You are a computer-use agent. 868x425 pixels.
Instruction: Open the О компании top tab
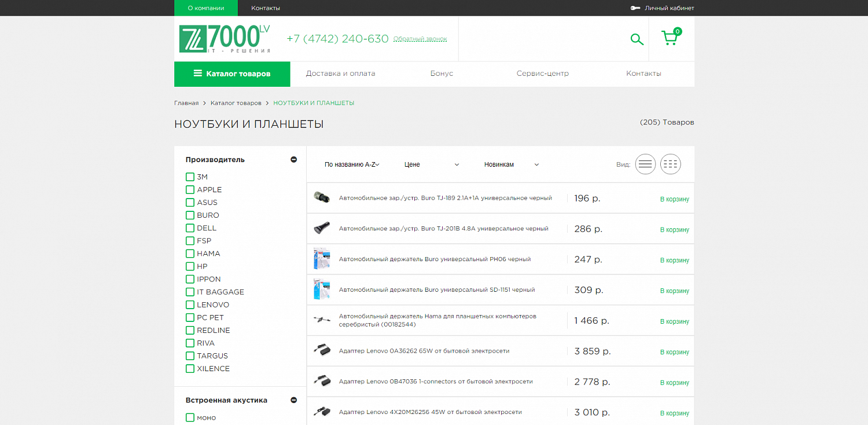[206, 8]
